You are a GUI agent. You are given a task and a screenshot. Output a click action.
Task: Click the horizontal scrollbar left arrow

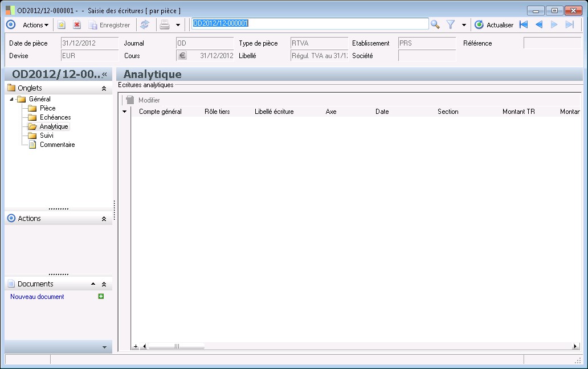tap(144, 347)
